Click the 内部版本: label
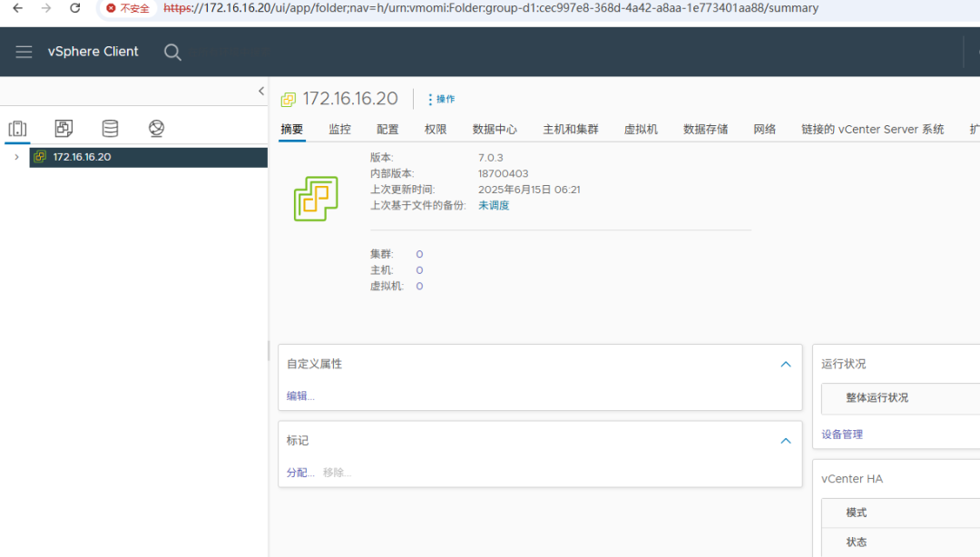Image resolution: width=980 pixels, height=557 pixels. (392, 174)
